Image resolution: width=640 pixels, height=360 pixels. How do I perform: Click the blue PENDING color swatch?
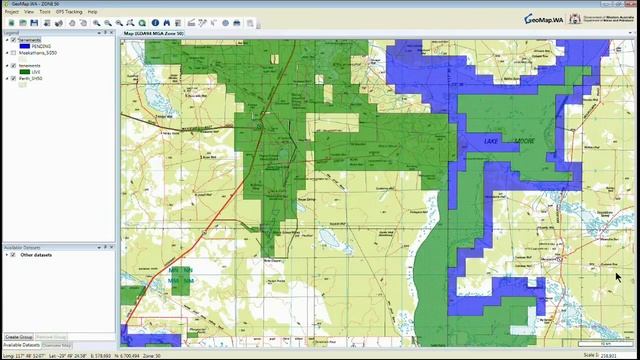25,47
